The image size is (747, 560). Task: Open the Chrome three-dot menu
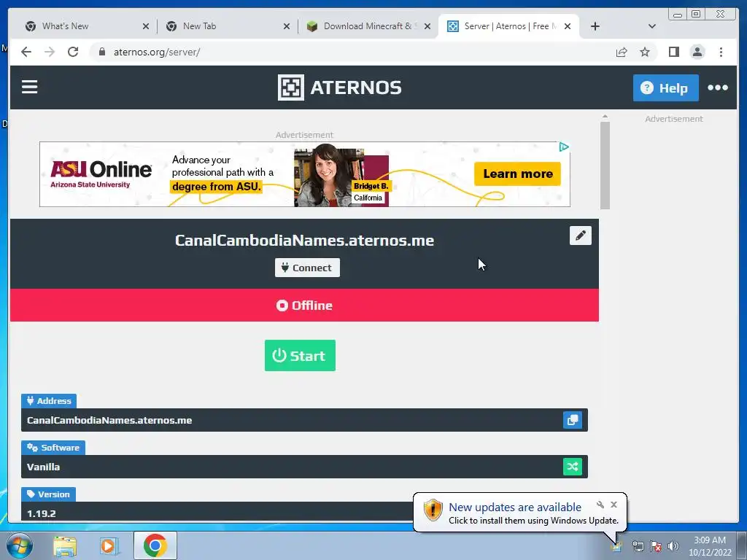(721, 52)
